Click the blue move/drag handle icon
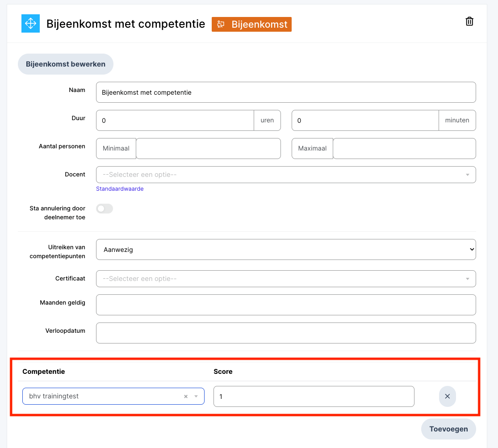Image resolution: width=498 pixels, height=448 pixels. 30,24
